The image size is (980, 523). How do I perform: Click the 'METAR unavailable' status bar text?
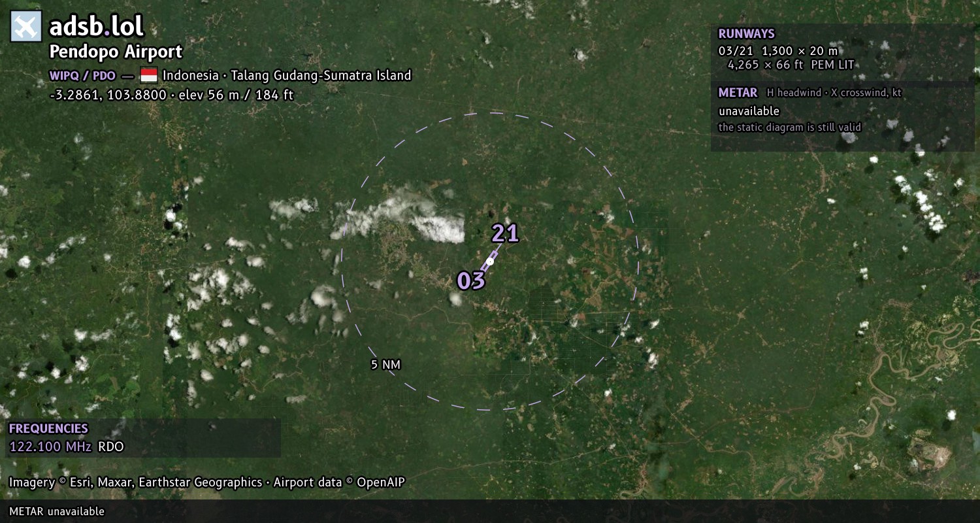[57, 511]
